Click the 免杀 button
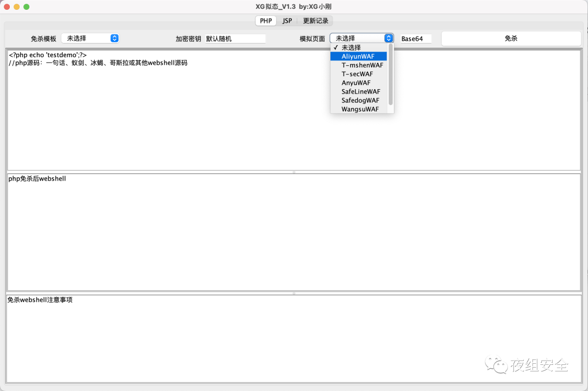588x391 pixels. click(511, 38)
